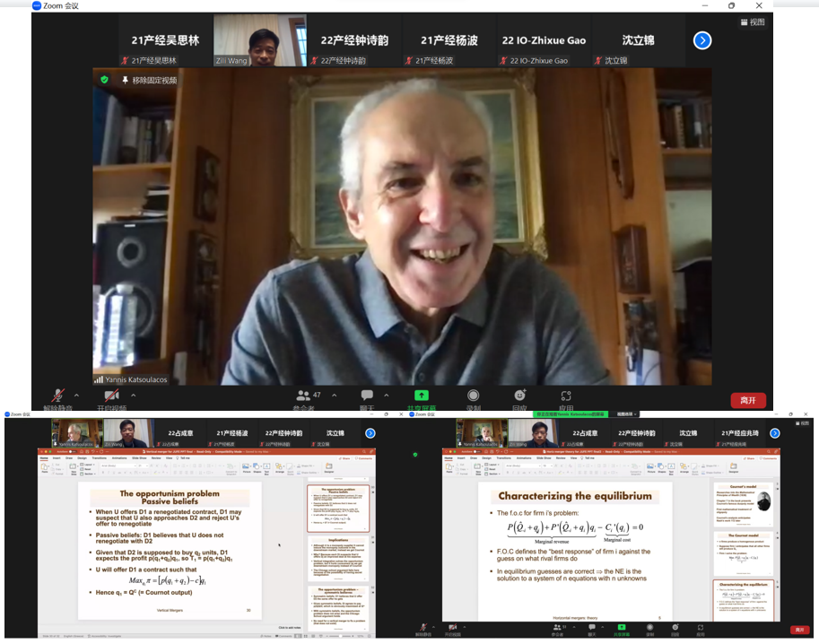Click red Leave button in bottom-right window

tap(799, 630)
